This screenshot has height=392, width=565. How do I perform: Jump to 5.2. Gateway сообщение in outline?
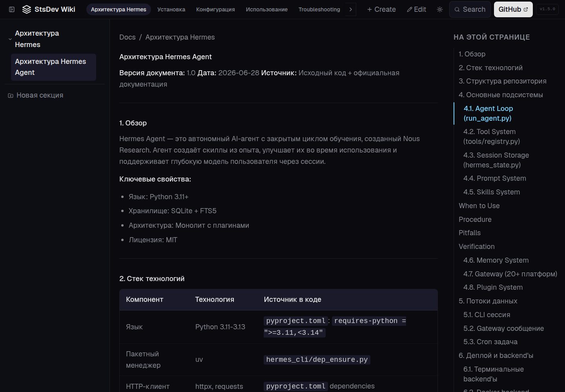pyautogui.click(x=503, y=328)
